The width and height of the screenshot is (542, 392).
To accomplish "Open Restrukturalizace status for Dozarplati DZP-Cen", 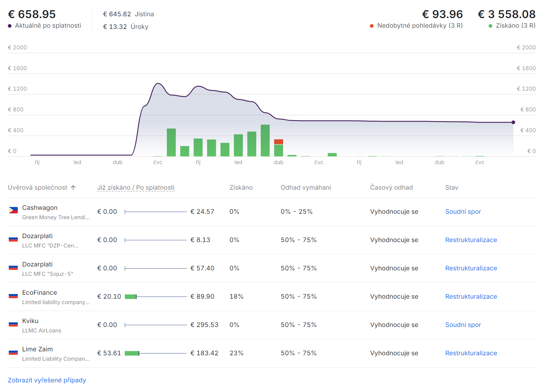I will 471,240.
